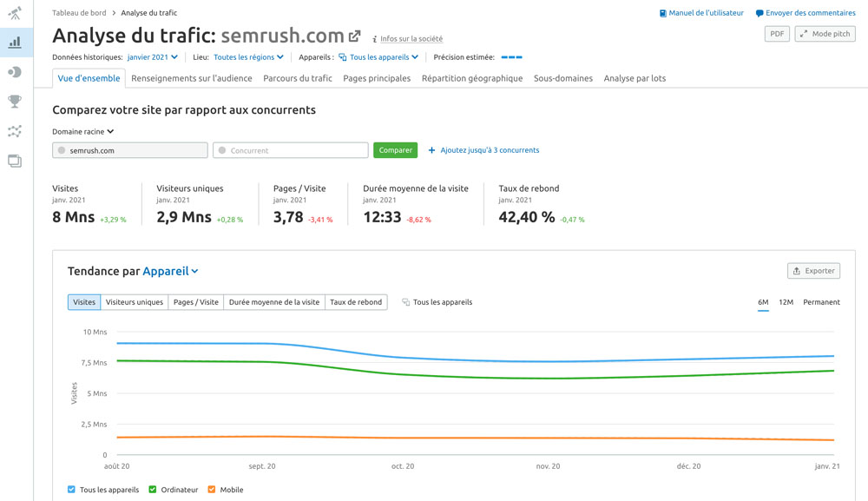
Task: Select the bar chart analytics sidebar icon
Action: pos(15,42)
